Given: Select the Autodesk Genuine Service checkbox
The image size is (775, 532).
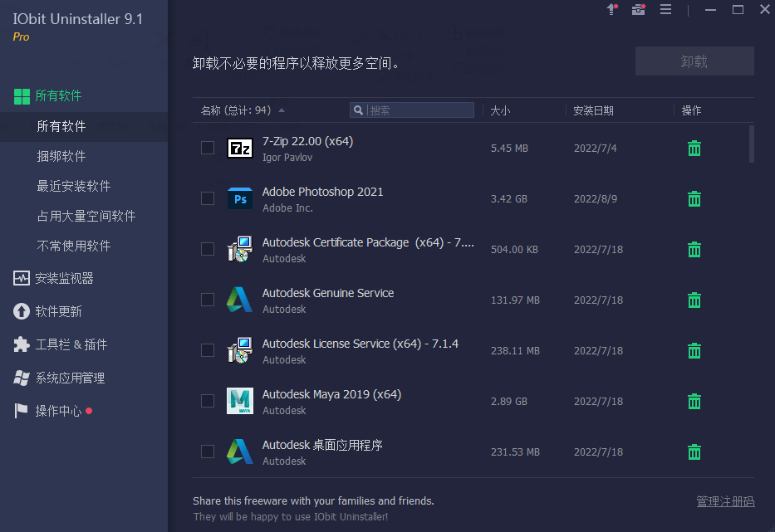Looking at the screenshot, I should [x=207, y=300].
